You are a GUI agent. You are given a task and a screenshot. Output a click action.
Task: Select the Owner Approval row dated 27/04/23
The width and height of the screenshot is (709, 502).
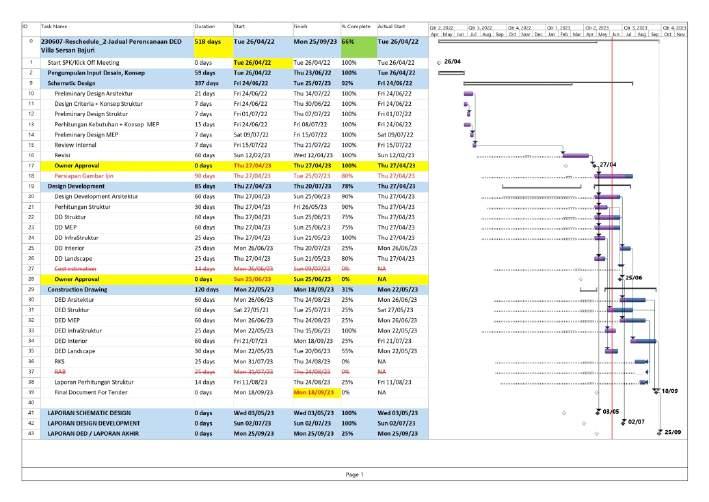tap(225, 166)
